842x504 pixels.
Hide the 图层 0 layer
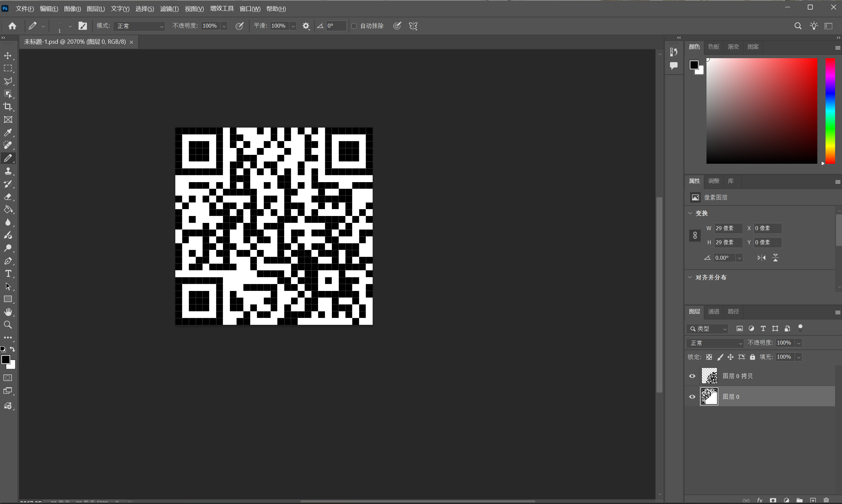click(692, 397)
